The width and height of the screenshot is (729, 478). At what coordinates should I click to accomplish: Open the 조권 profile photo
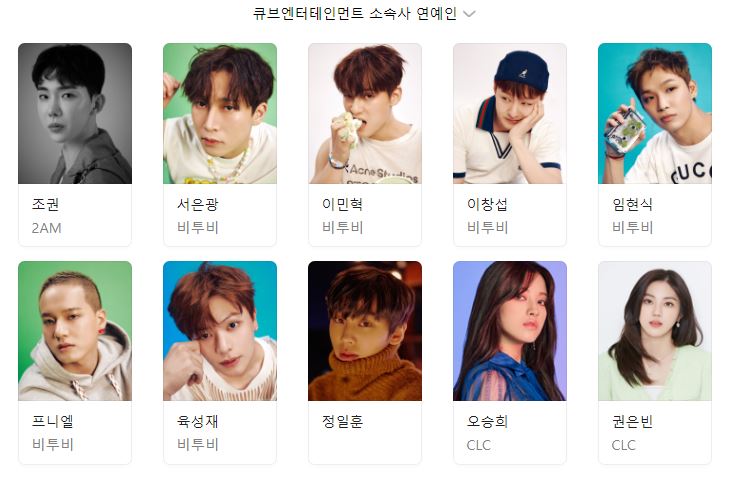coord(75,113)
